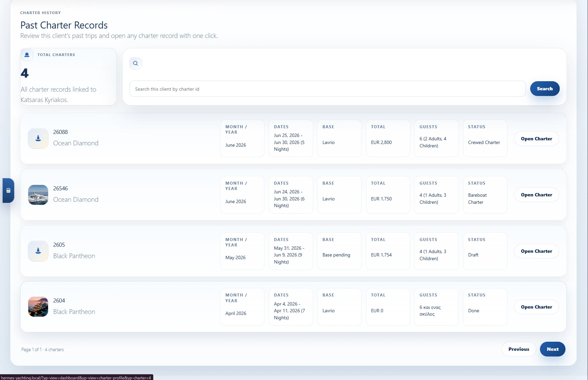Click the Done status value

click(x=473, y=311)
